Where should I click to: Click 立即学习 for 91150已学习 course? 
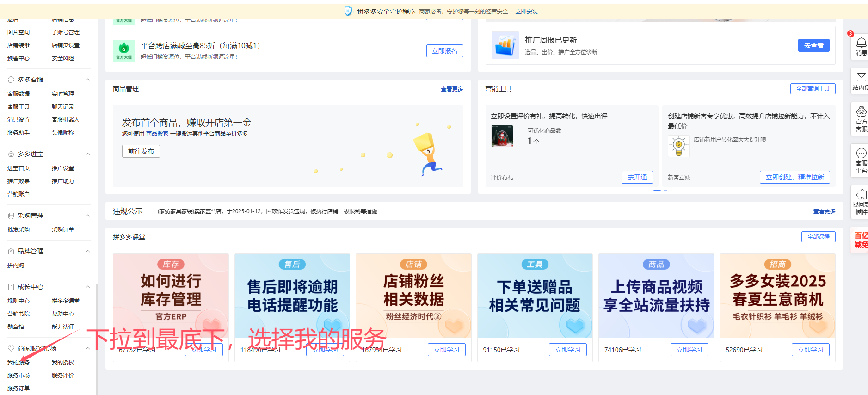[x=567, y=350]
